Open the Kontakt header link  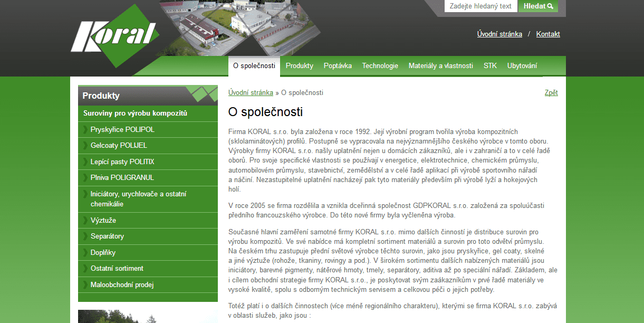(548, 34)
